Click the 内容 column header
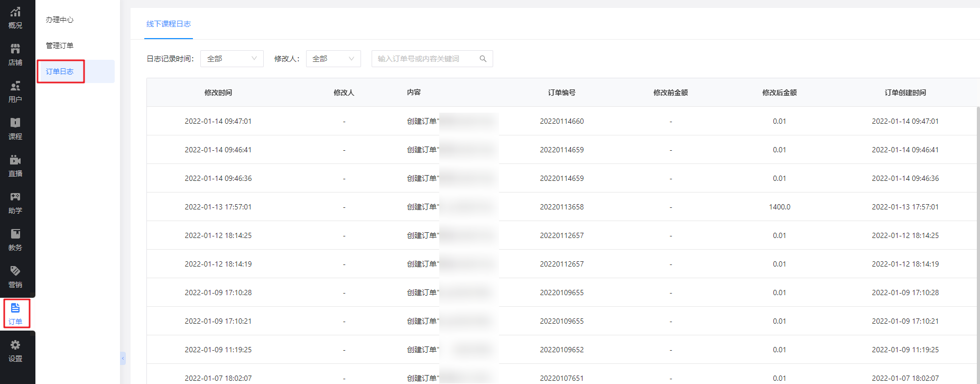The width and height of the screenshot is (980, 384). tap(414, 93)
